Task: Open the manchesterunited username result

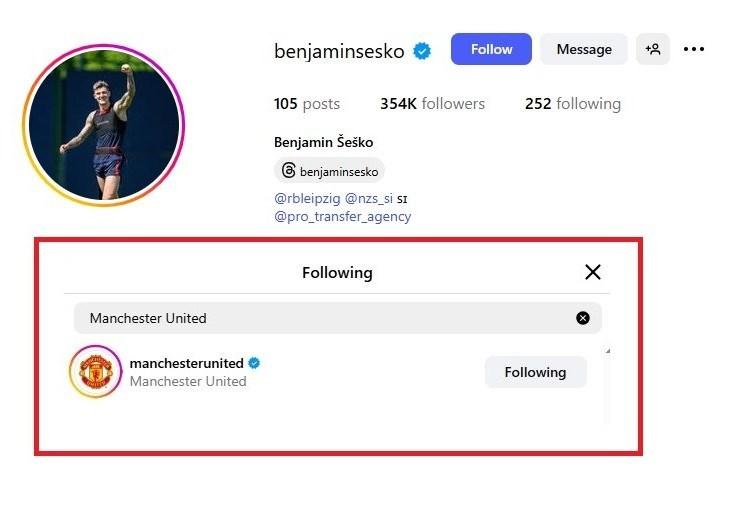Action: point(187,363)
